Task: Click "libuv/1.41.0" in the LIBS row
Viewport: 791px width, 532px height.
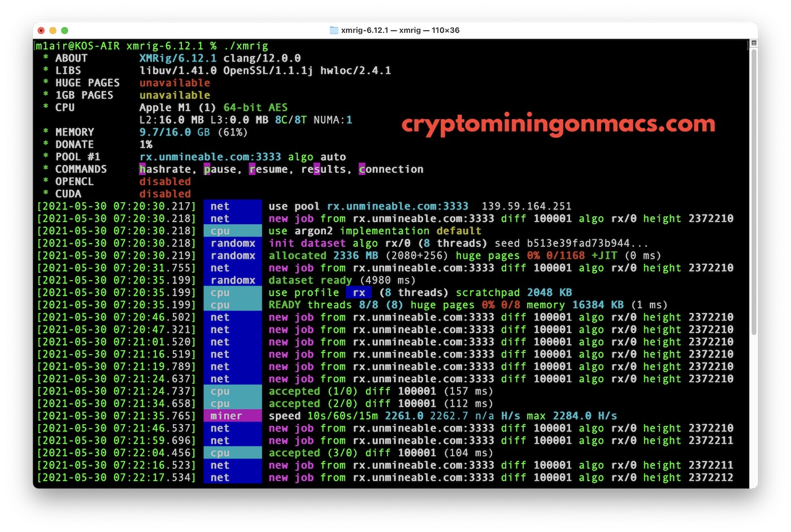Action: pyautogui.click(x=178, y=71)
